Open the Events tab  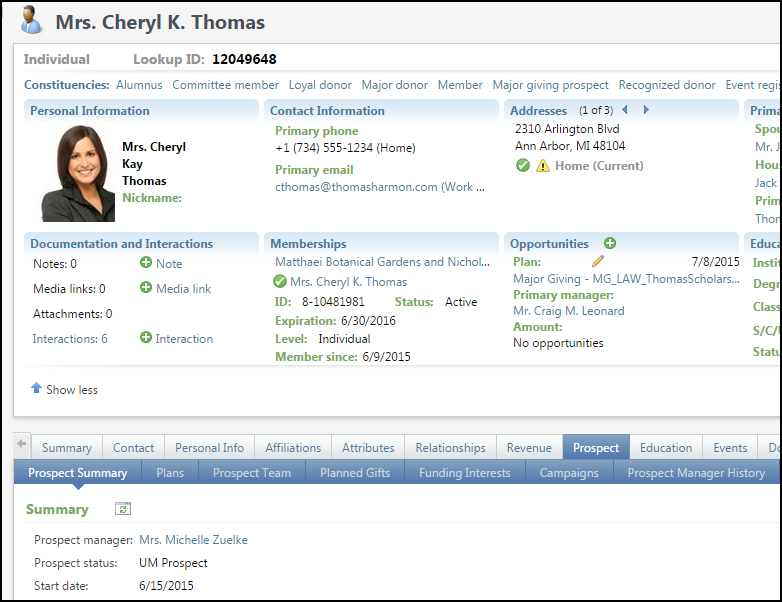click(x=730, y=447)
